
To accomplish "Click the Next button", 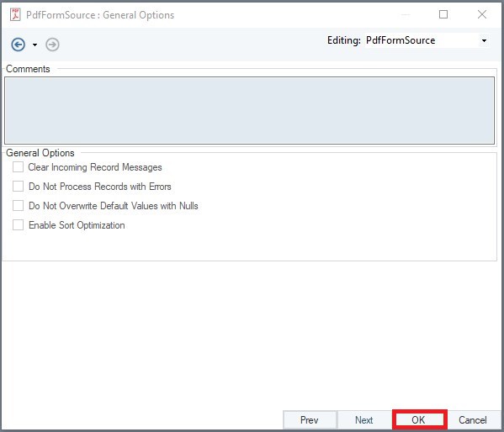I will pyautogui.click(x=363, y=419).
